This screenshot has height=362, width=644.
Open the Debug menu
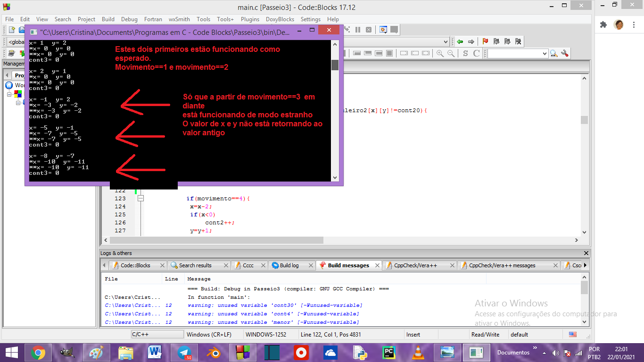click(129, 19)
